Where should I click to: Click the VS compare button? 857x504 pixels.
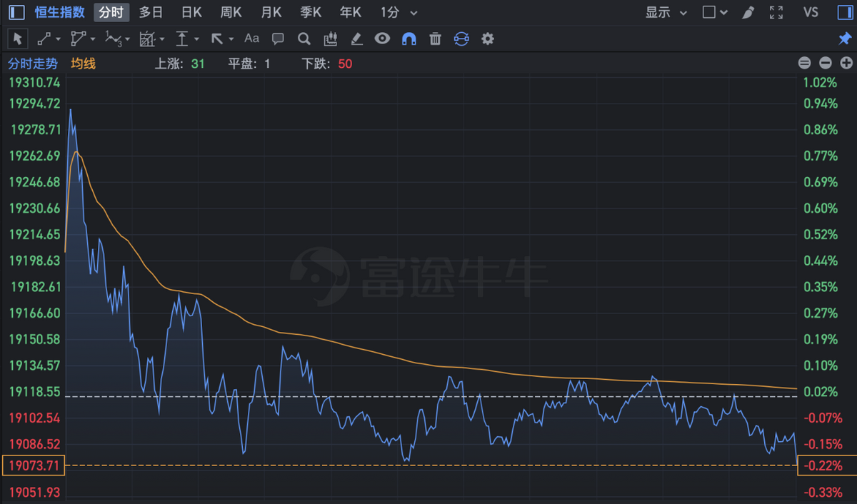tap(811, 12)
